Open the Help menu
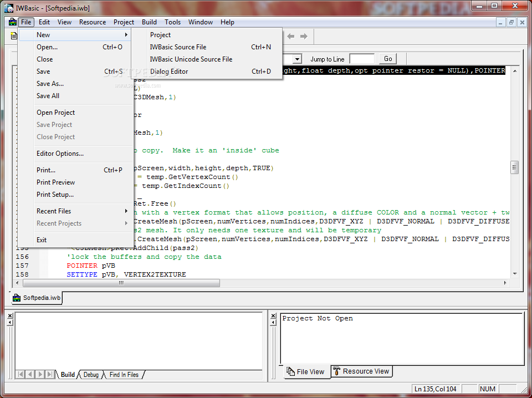This screenshot has height=398, width=532. pyautogui.click(x=227, y=22)
